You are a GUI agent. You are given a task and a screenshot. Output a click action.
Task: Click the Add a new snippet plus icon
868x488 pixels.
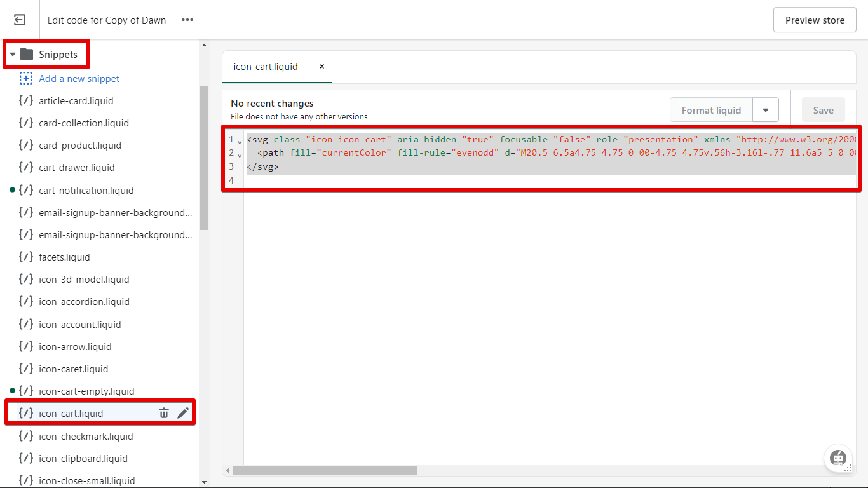pos(26,79)
